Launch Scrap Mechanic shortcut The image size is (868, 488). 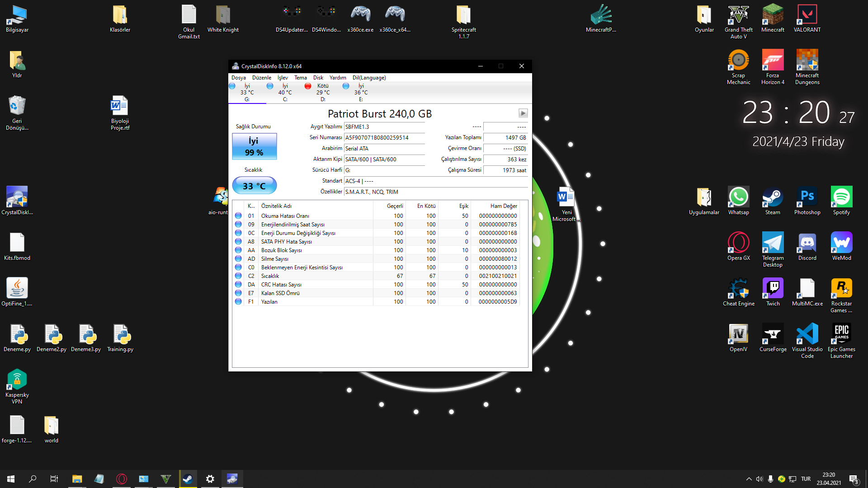(x=738, y=67)
